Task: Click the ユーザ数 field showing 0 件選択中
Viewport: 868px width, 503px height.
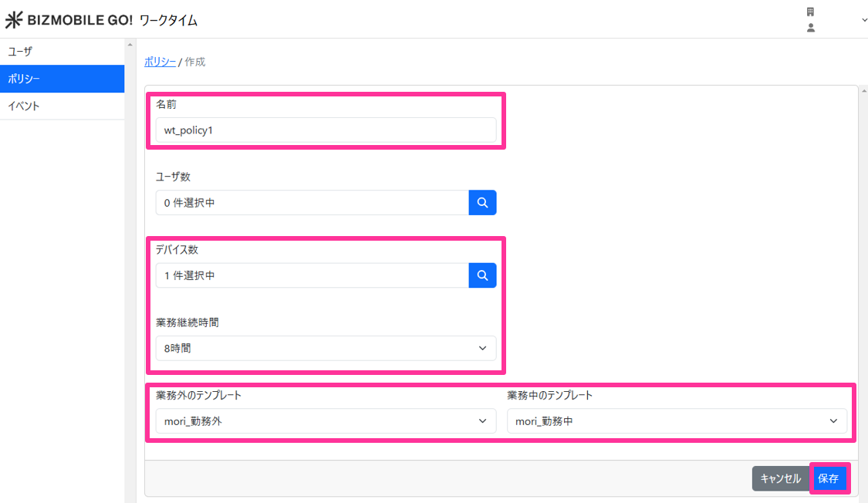Action: (312, 203)
